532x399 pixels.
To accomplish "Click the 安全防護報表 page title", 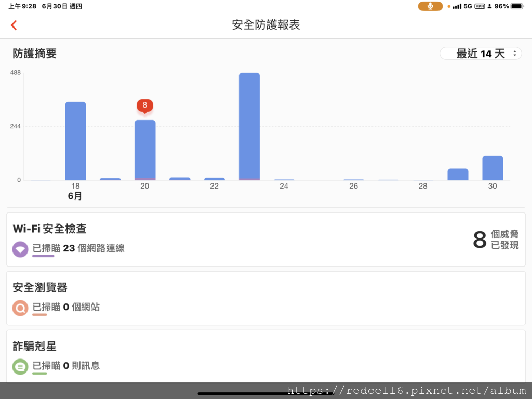I will [266, 25].
